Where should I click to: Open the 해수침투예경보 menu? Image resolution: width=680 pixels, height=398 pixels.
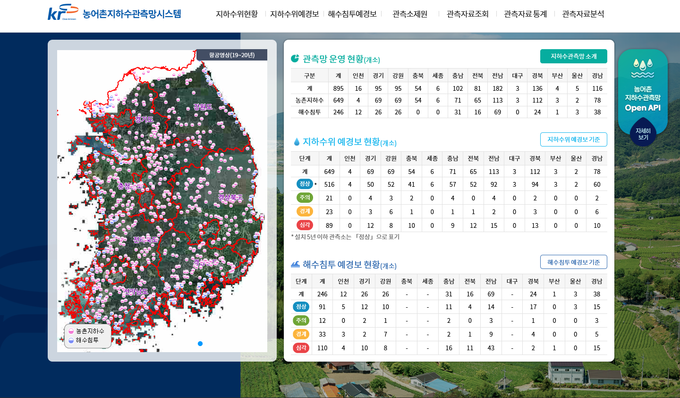click(352, 14)
